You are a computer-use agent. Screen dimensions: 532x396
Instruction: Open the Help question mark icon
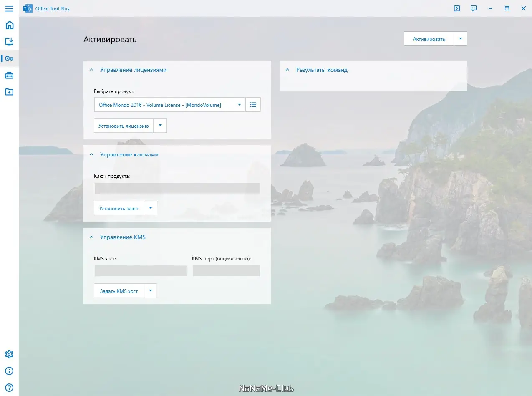tap(9, 388)
